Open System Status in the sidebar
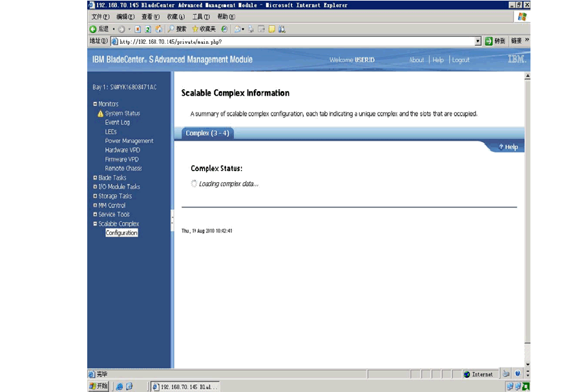 tap(123, 113)
